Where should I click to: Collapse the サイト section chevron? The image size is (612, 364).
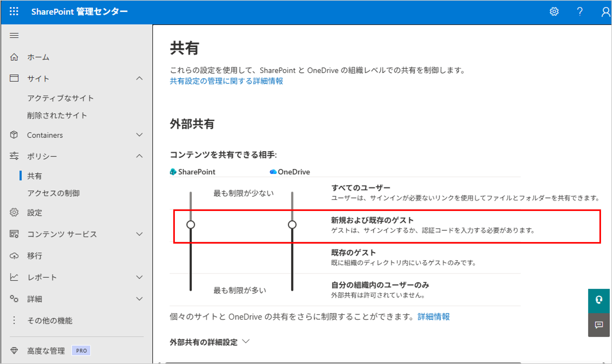click(139, 78)
